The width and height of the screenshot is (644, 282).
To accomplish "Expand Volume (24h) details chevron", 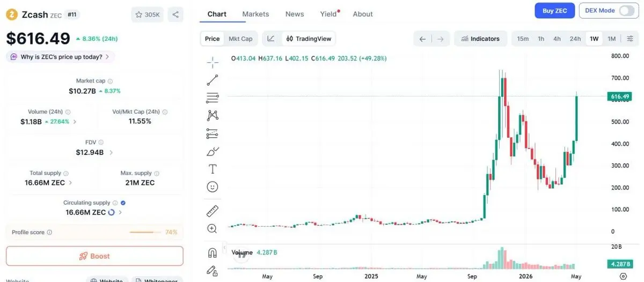I will (x=75, y=122).
